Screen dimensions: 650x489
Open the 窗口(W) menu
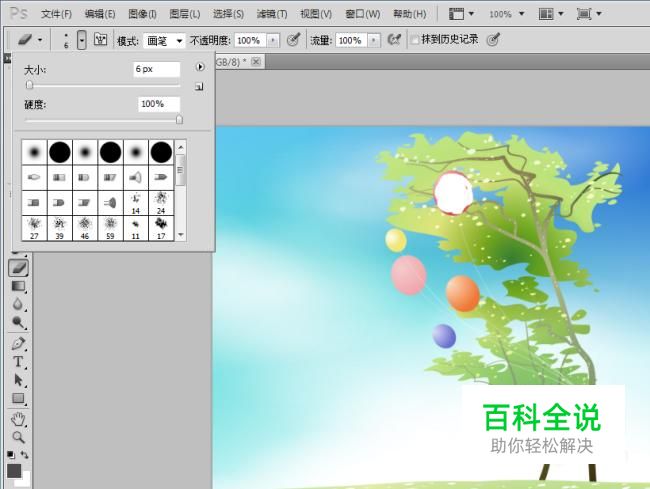(x=362, y=14)
